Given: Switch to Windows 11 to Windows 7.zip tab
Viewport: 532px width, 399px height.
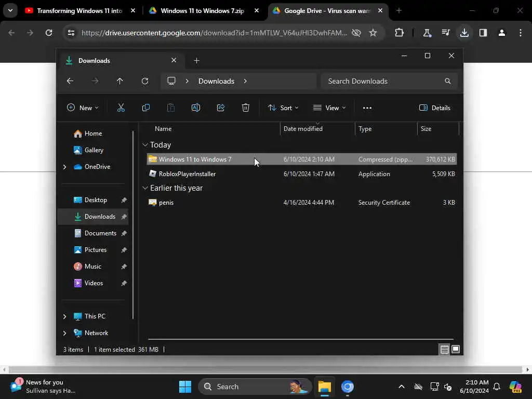Looking at the screenshot, I should point(203,11).
